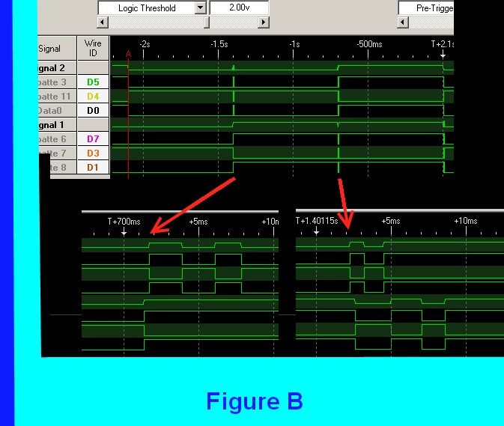Click the Logic Threshold slider thumb

coord(207,22)
